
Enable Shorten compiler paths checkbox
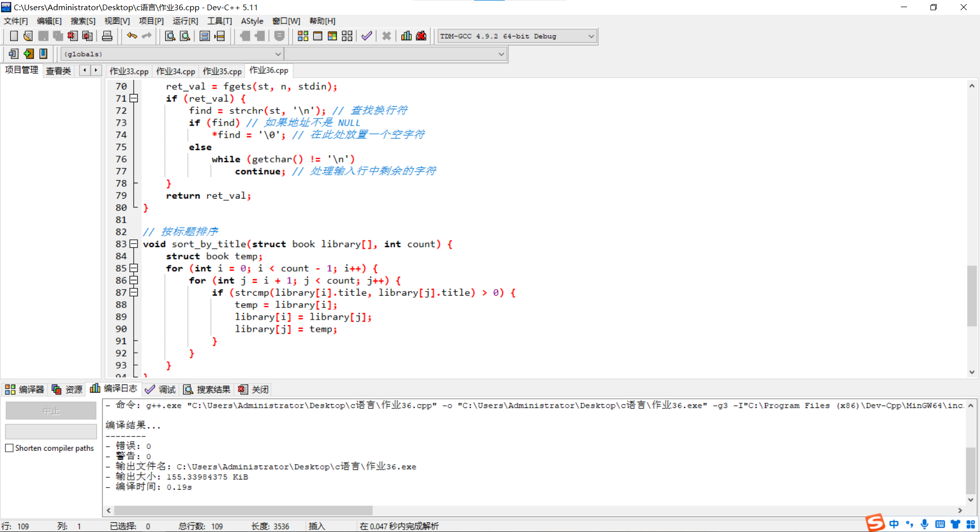click(x=9, y=448)
